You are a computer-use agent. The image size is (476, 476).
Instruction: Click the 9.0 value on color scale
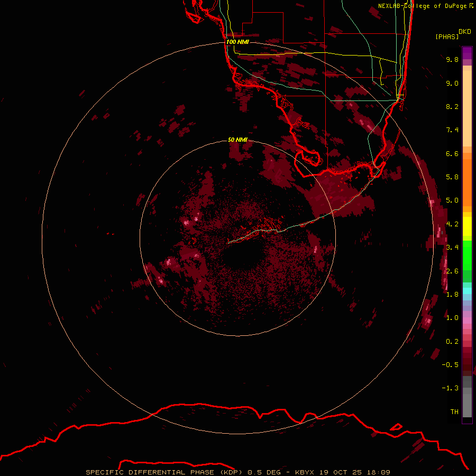(452, 83)
